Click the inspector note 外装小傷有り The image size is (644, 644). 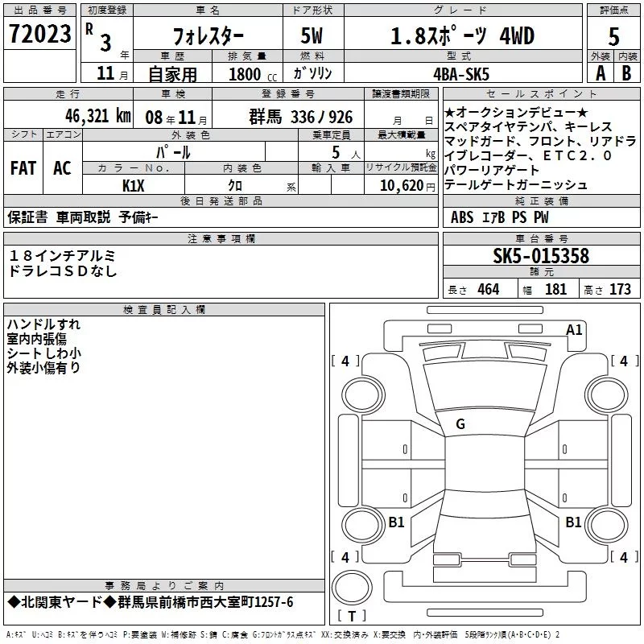tap(43, 368)
